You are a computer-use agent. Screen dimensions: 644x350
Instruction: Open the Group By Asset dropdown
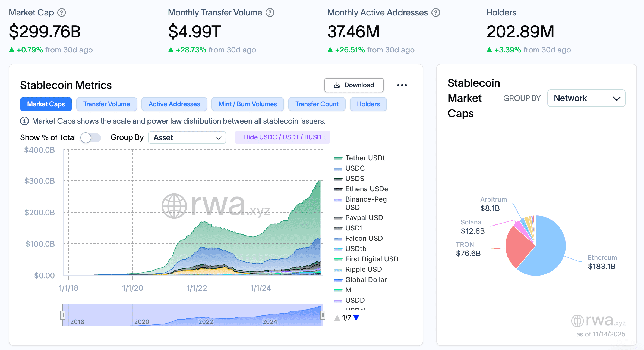tap(187, 137)
